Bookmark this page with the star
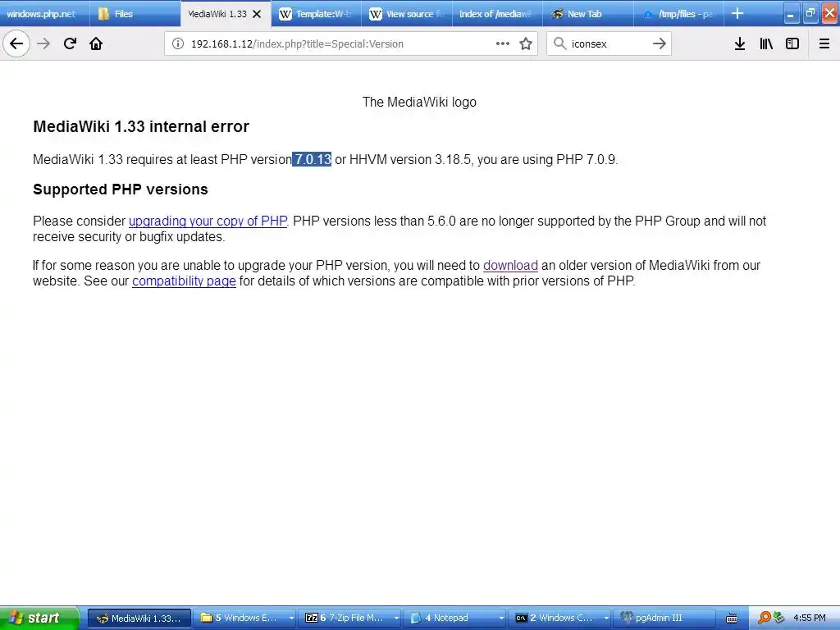This screenshot has width=840, height=630. tap(526, 43)
